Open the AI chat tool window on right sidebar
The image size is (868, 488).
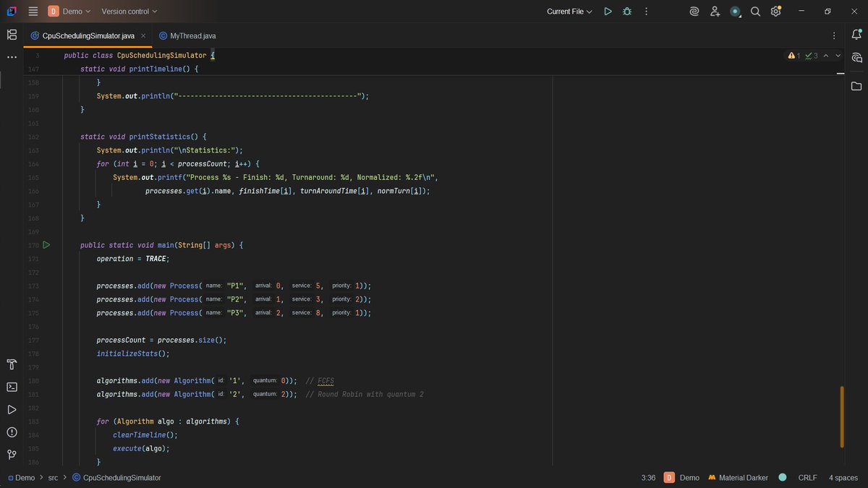pyautogui.click(x=856, y=58)
